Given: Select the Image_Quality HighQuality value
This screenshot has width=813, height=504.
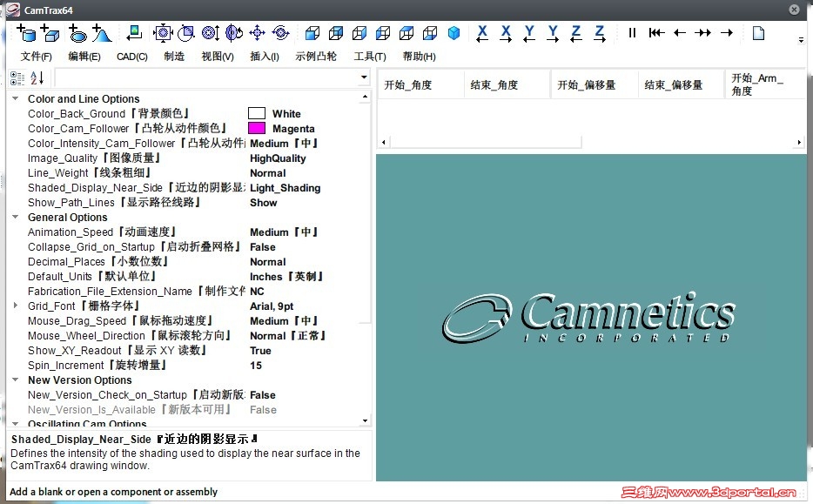Looking at the screenshot, I should click(278, 158).
